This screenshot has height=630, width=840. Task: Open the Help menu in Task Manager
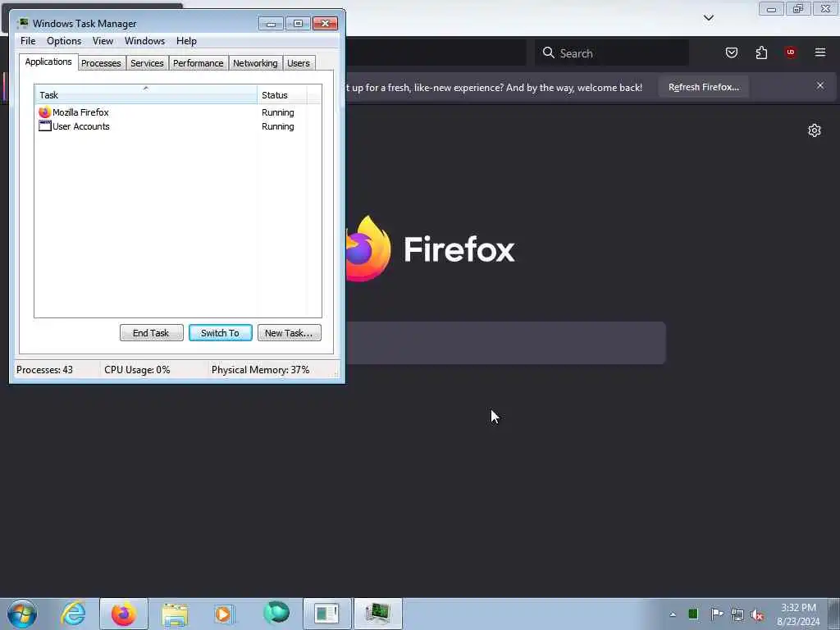186,41
